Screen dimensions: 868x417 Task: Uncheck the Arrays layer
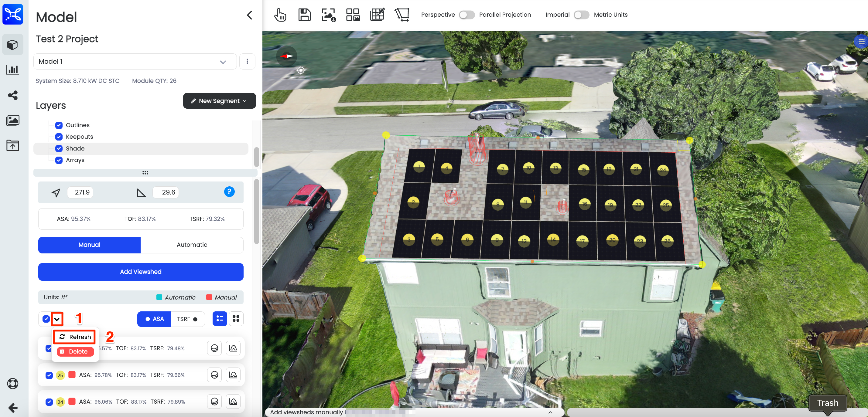pos(59,160)
